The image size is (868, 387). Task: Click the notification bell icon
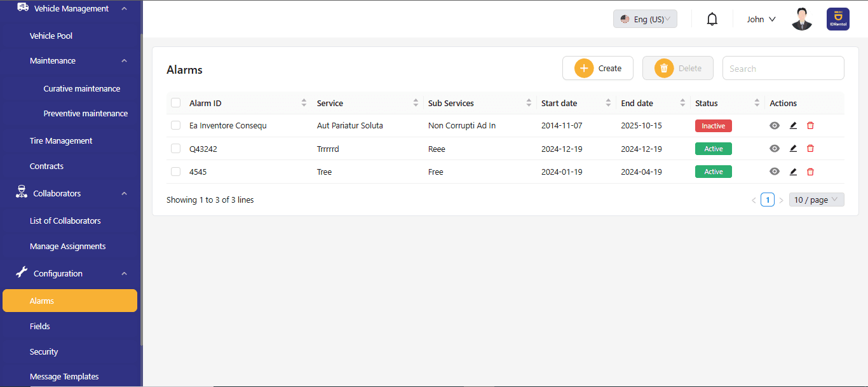[x=712, y=19]
